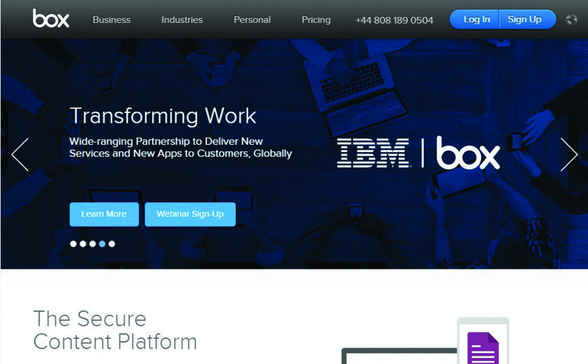The width and height of the screenshot is (588, 364).
Task: Select the first carousel dot
Action: 73,244
